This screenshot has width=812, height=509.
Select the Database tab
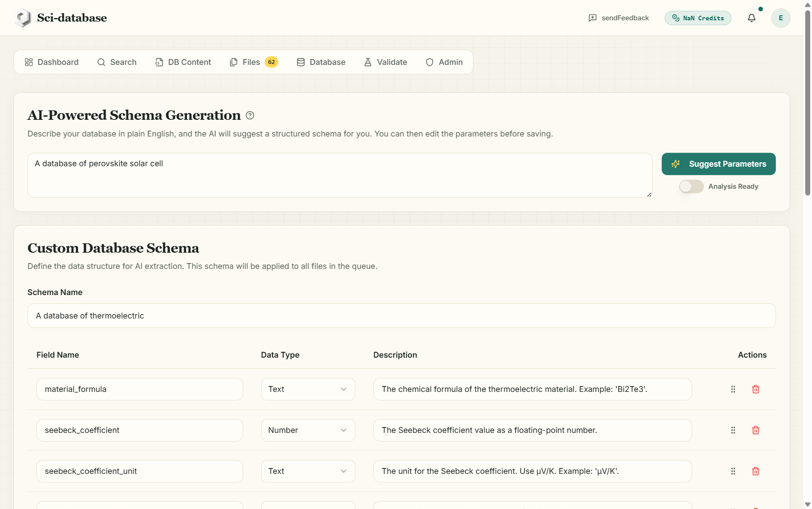(x=321, y=62)
